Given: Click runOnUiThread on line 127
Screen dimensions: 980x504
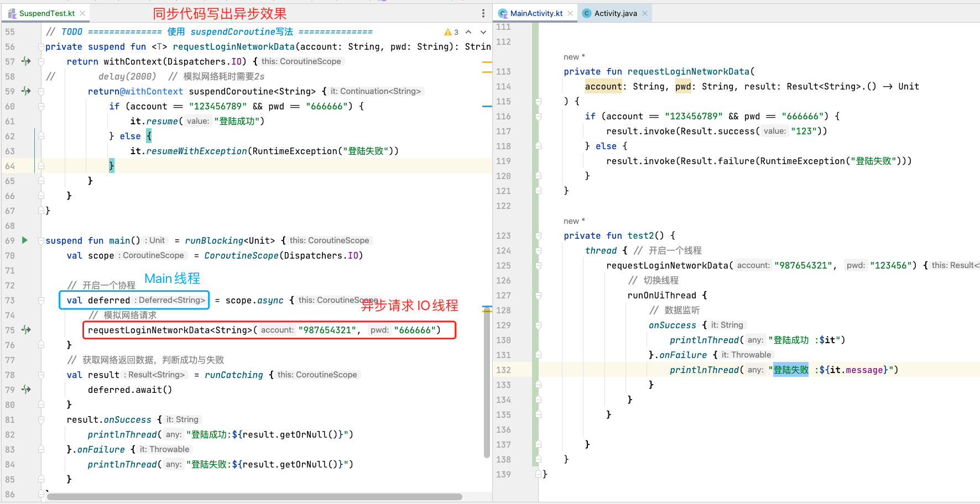Looking at the screenshot, I should 661,295.
